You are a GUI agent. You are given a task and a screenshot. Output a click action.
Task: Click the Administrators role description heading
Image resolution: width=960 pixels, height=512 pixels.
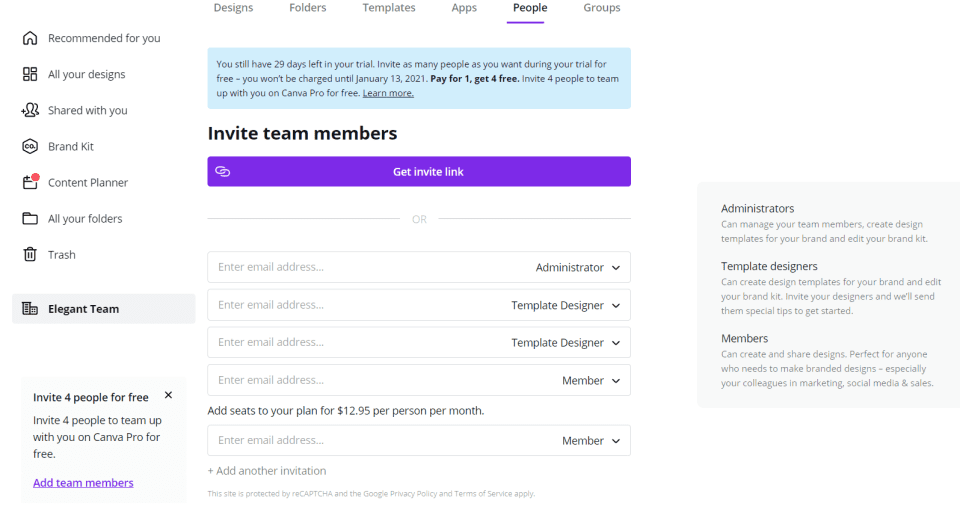pos(757,208)
